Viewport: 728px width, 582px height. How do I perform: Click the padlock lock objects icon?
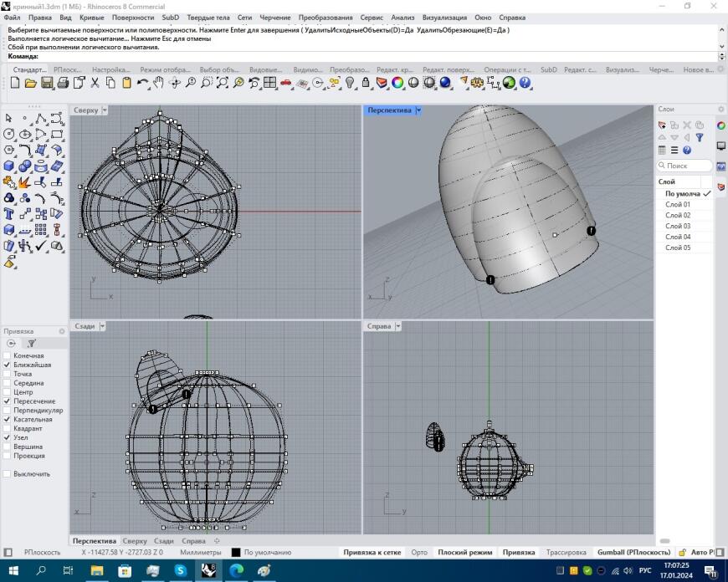pos(366,83)
